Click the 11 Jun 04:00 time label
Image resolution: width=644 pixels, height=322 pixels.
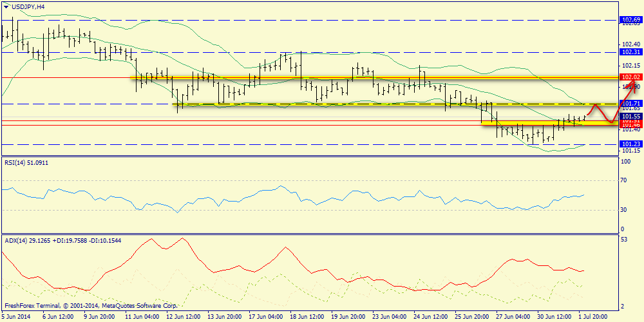tap(141, 317)
